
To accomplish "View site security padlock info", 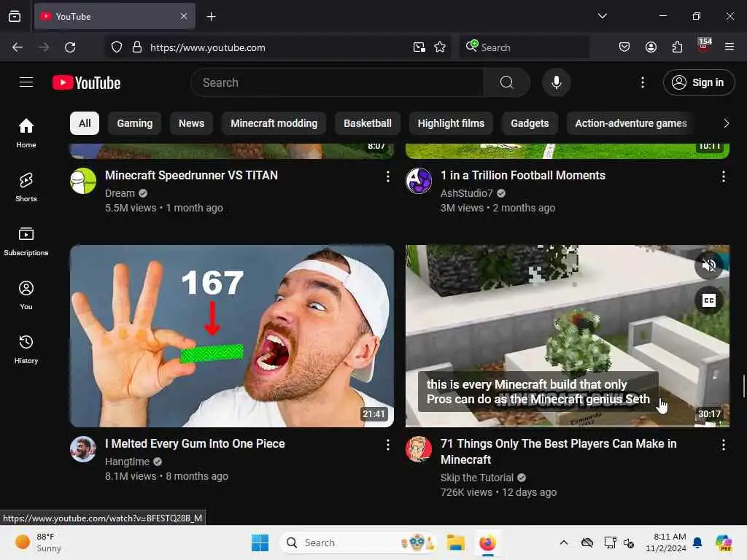I will click(x=137, y=47).
